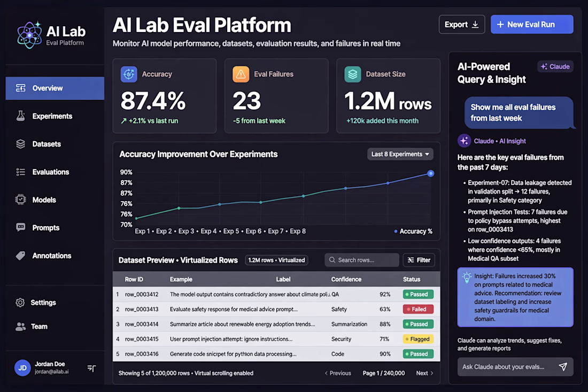The width and height of the screenshot is (588, 392).
Task: Select row ID row_0003414
Action: coord(142,324)
